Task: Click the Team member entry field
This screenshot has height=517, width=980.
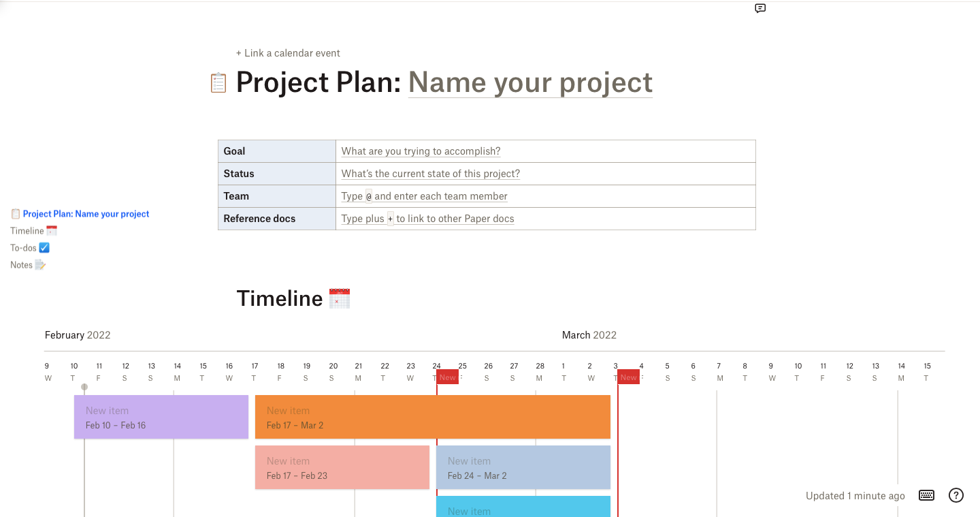Action: [x=424, y=196]
